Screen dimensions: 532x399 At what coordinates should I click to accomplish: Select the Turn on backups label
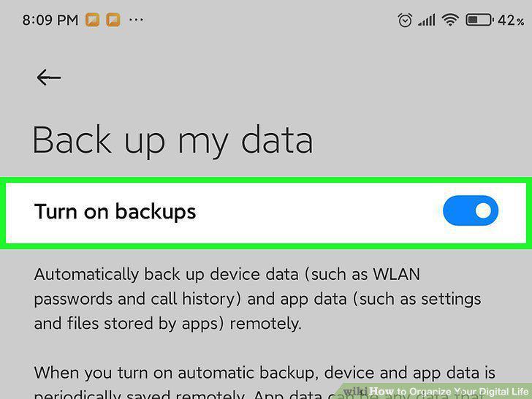click(x=115, y=212)
